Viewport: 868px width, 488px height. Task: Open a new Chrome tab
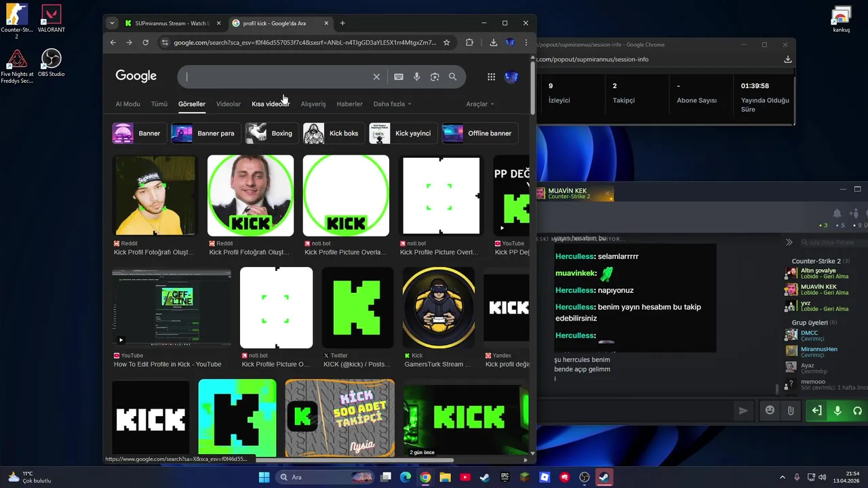click(x=342, y=23)
